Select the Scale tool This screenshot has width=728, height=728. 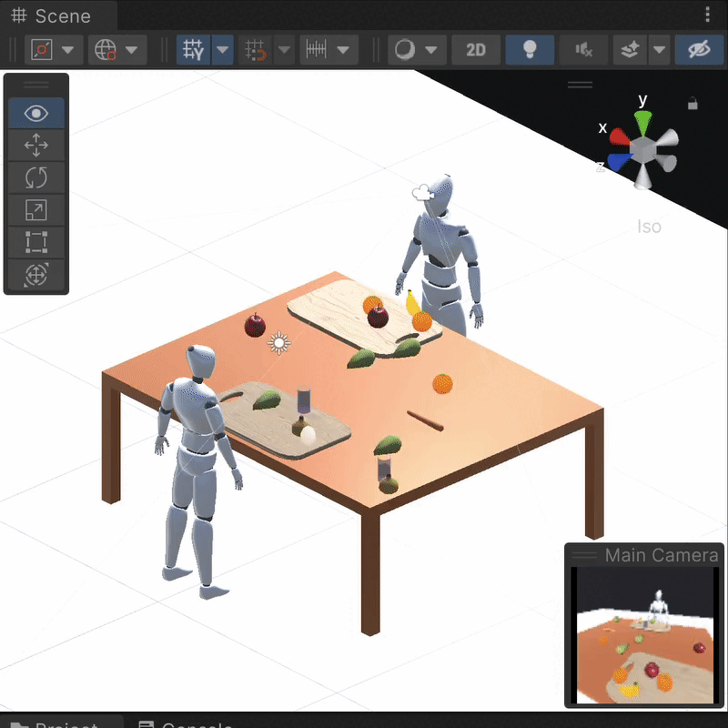click(x=36, y=210)
